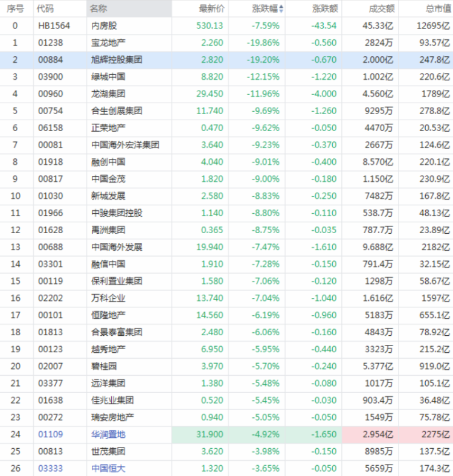453x476 pixels.
Task: Click the 序号 column header
Action: 15,8
